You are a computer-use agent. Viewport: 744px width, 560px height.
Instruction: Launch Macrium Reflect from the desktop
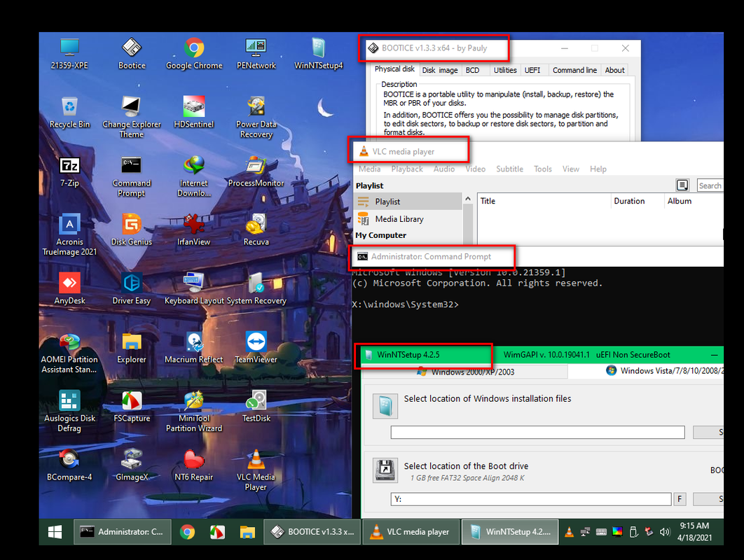(x=193, y=348)
